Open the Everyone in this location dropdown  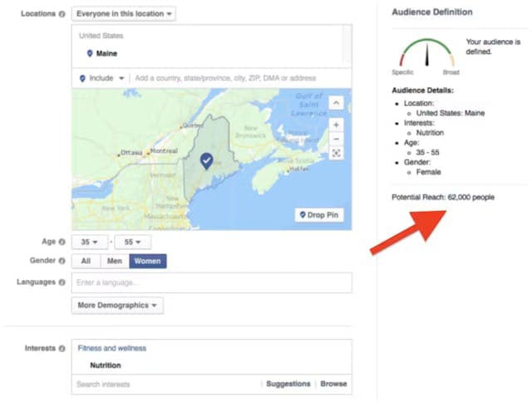(x=123, y=14)
